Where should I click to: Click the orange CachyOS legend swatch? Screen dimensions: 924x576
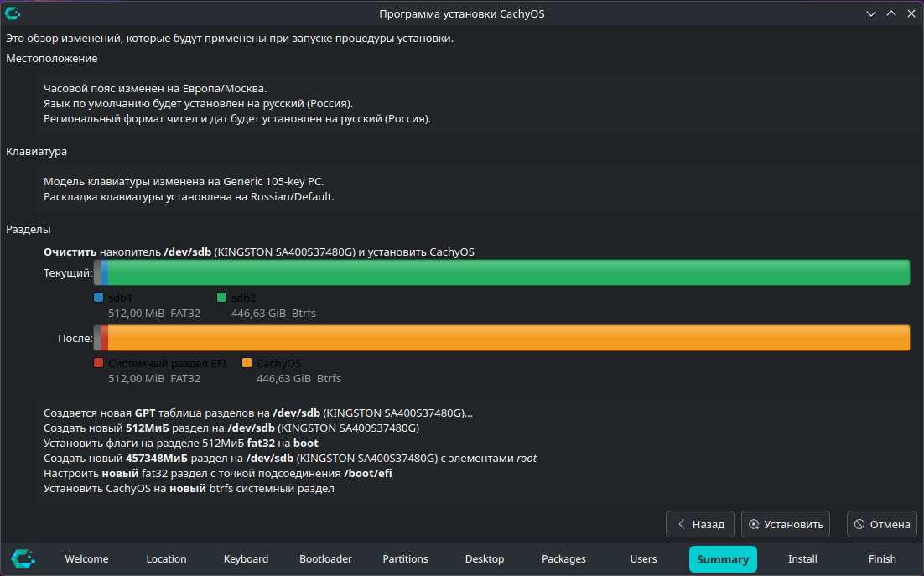(x=247, y=363)
